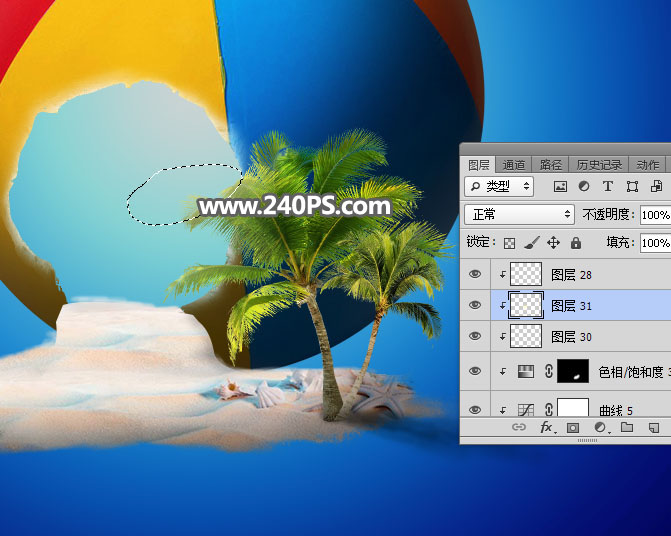This screenshot has width=671, height=536.
Task: Click the link icon on 曲线 5 layer
Action: coord(548,410)
